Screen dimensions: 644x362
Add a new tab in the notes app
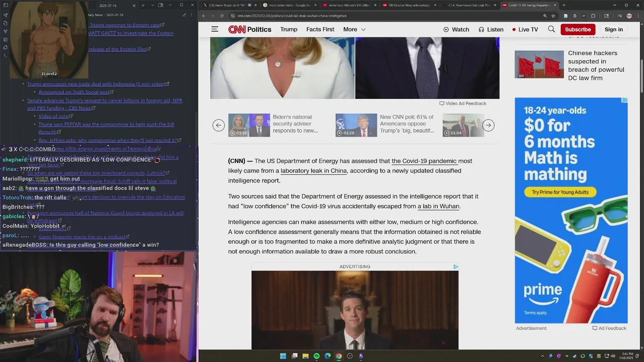point(143,5)
